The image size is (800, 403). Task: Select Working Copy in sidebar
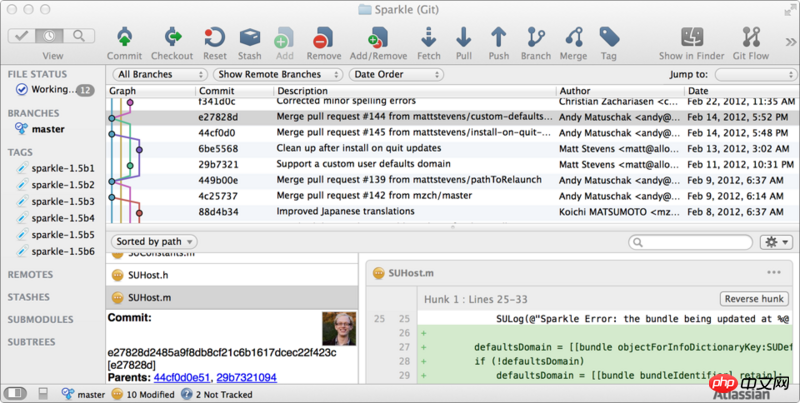55,90
